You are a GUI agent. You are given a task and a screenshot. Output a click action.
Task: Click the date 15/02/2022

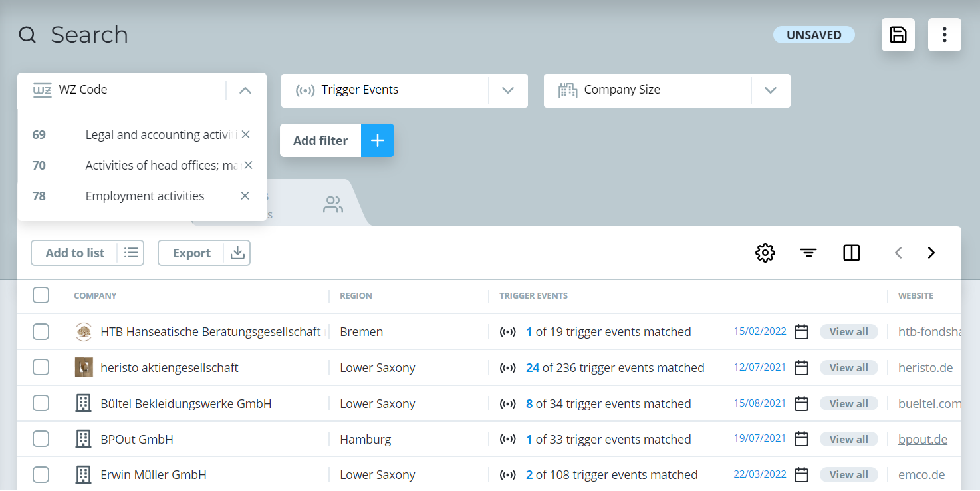[x=760, y=331]
